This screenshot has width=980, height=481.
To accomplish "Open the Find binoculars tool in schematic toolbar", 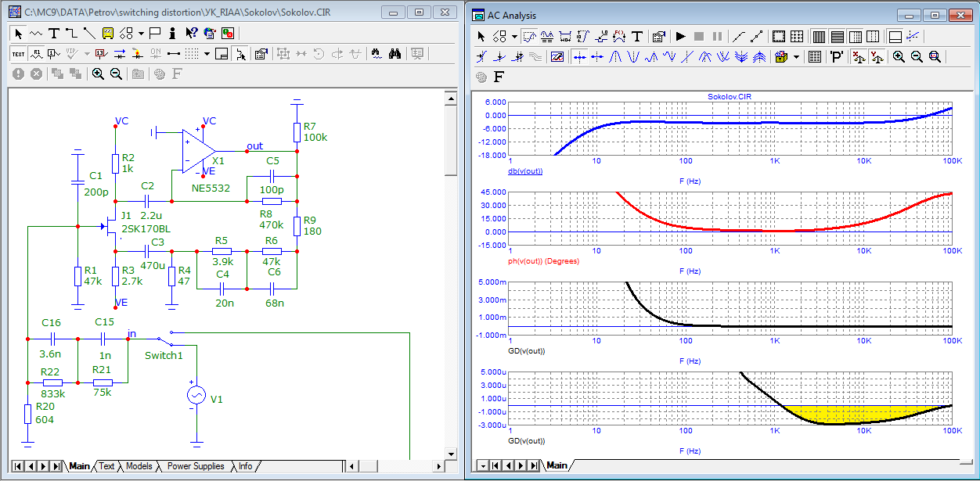I will click(395, 54).
